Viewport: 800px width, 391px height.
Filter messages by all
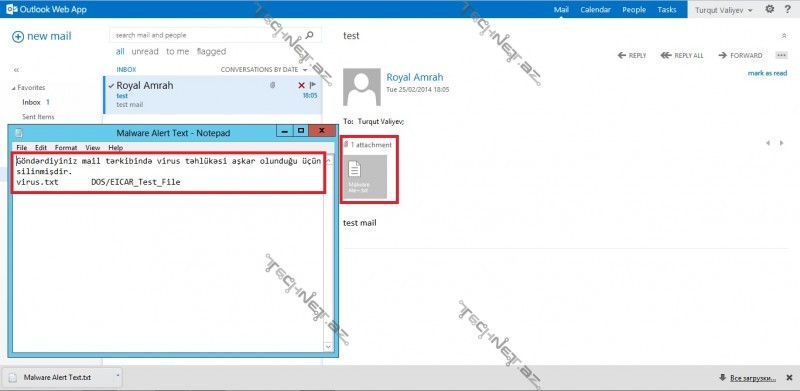120,52
